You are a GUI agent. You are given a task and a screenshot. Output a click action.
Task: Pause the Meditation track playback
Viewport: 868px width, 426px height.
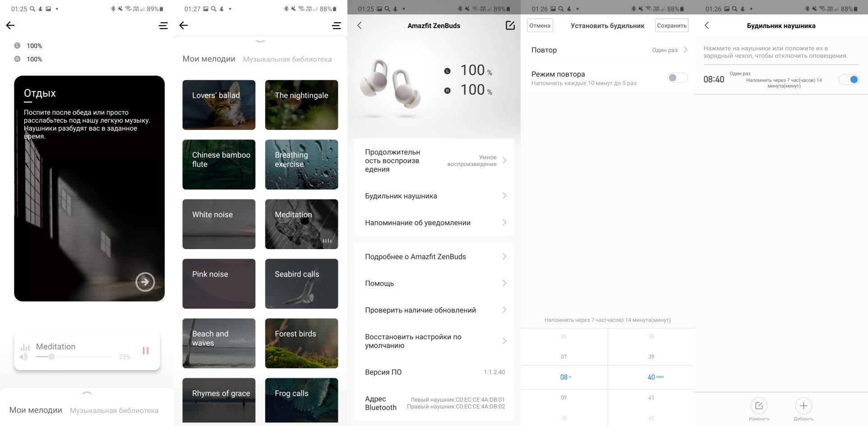click(x=145, y=351)
